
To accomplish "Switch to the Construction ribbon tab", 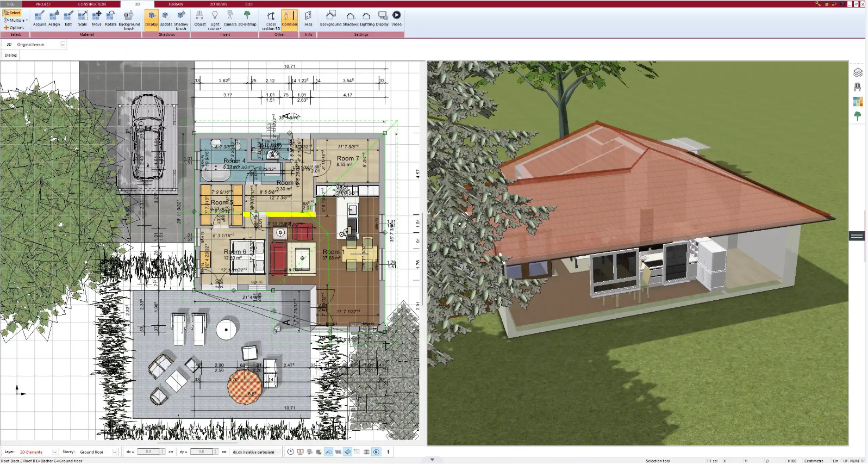I will coord(92,4).
